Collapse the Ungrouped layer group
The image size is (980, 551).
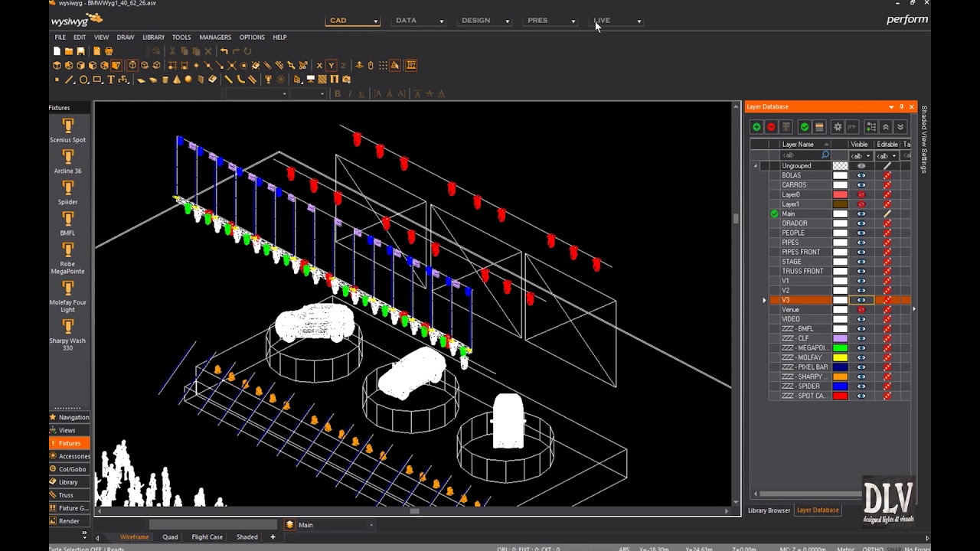[756, 166]
